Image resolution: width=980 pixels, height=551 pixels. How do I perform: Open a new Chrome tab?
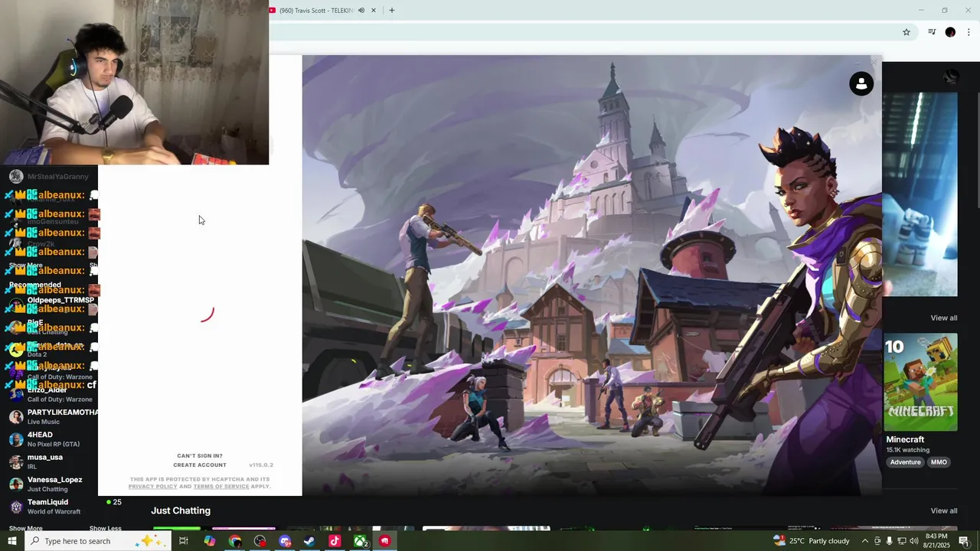(x=392, y=11)
